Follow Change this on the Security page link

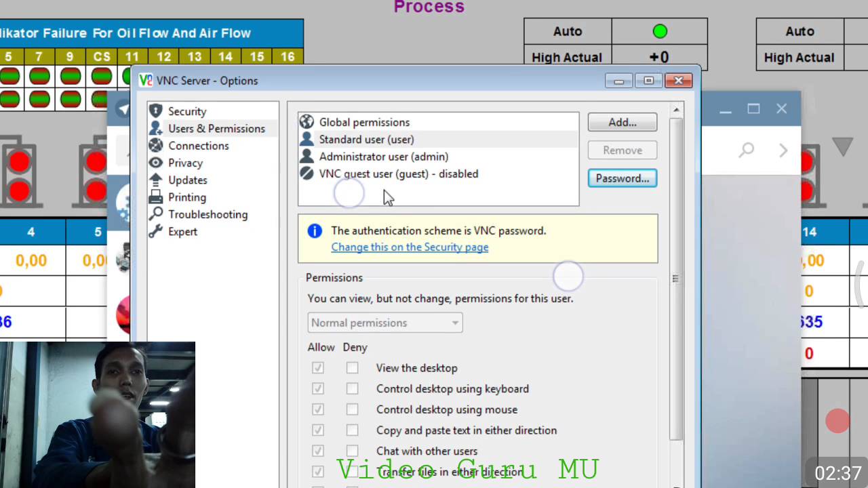[410, 247]
